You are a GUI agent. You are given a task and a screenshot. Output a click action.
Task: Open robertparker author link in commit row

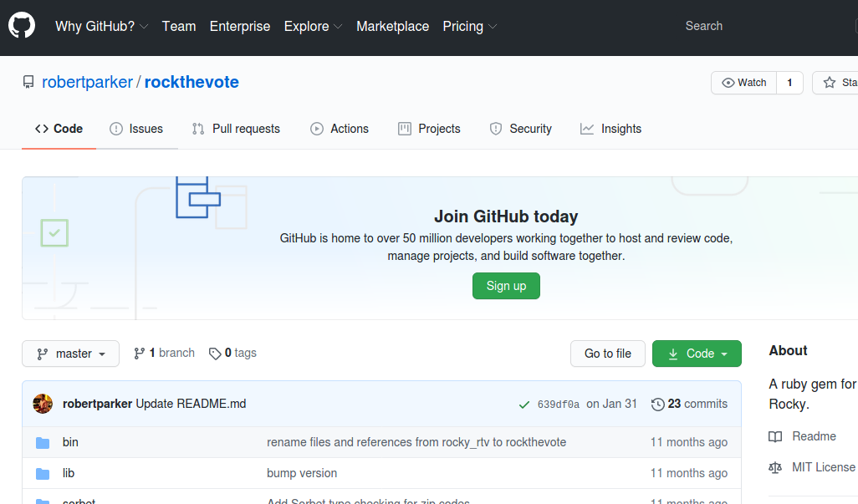pyautogui.click(x=97, y=404)
